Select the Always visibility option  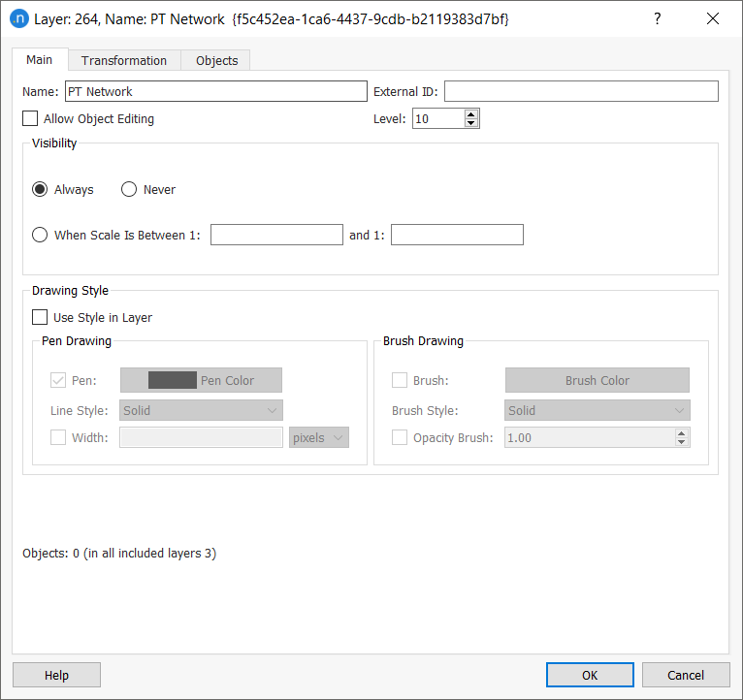pos(41,190)
